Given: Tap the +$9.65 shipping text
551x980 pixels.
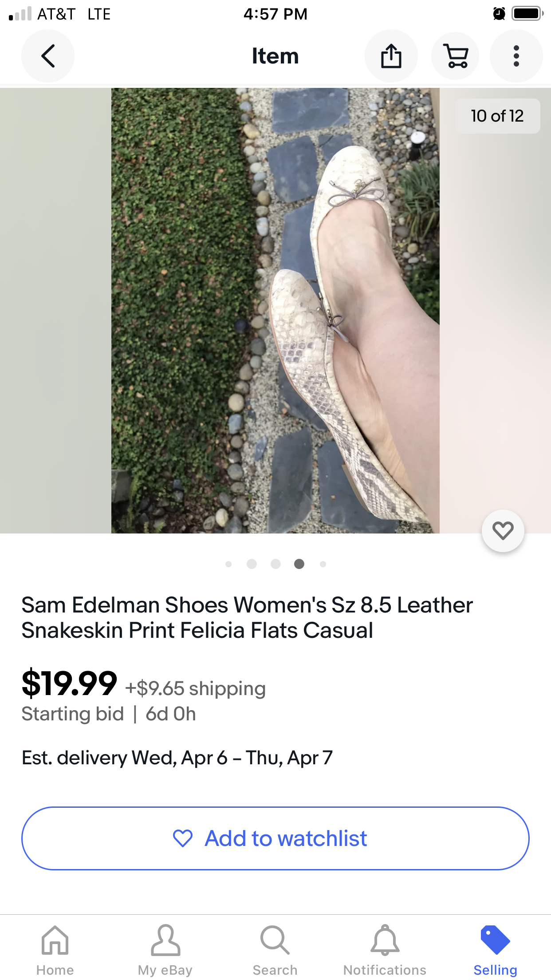Looking at the screenshot, I should 196,688.
